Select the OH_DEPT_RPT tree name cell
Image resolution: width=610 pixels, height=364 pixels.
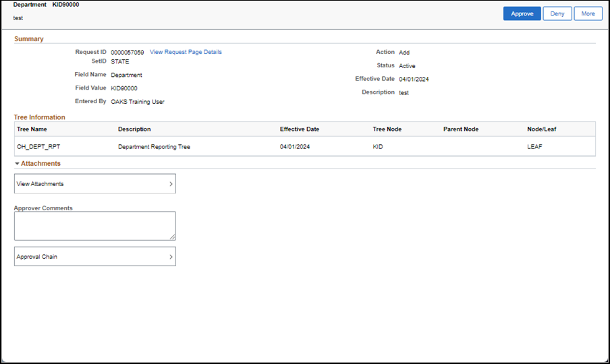coord(34,146)
